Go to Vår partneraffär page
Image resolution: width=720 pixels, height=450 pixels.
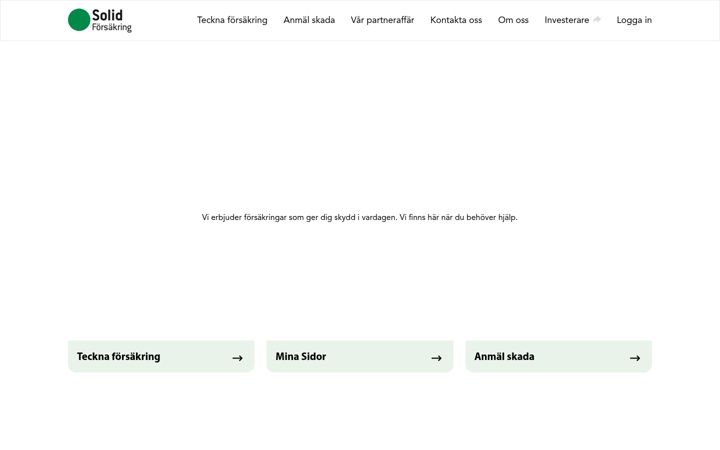[382, 20]
